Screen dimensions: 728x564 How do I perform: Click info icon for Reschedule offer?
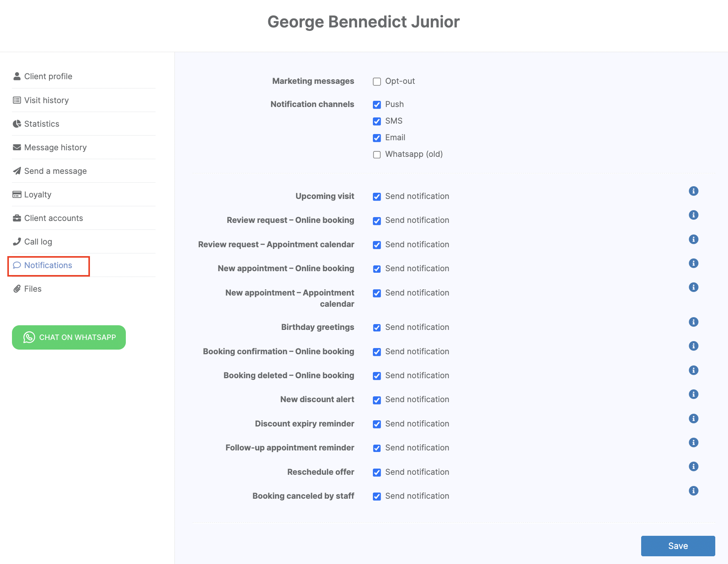click(x=693, y=467)
